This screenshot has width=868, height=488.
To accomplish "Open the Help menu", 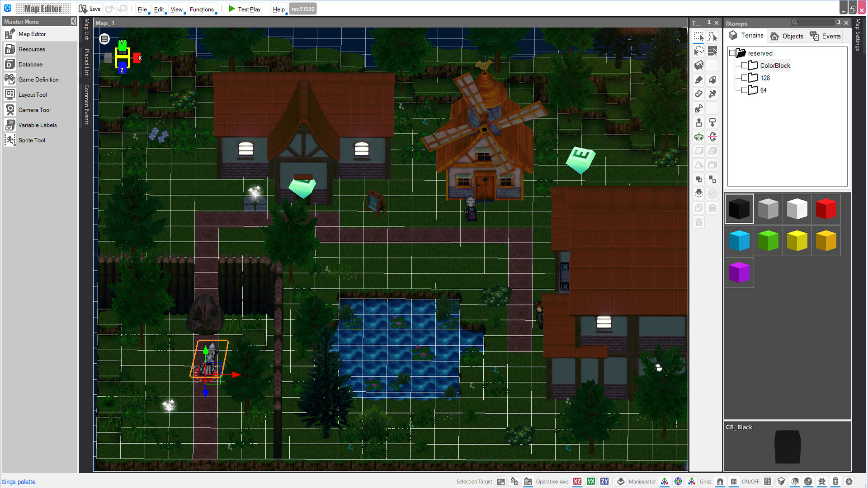I will [x=279, y=9].
